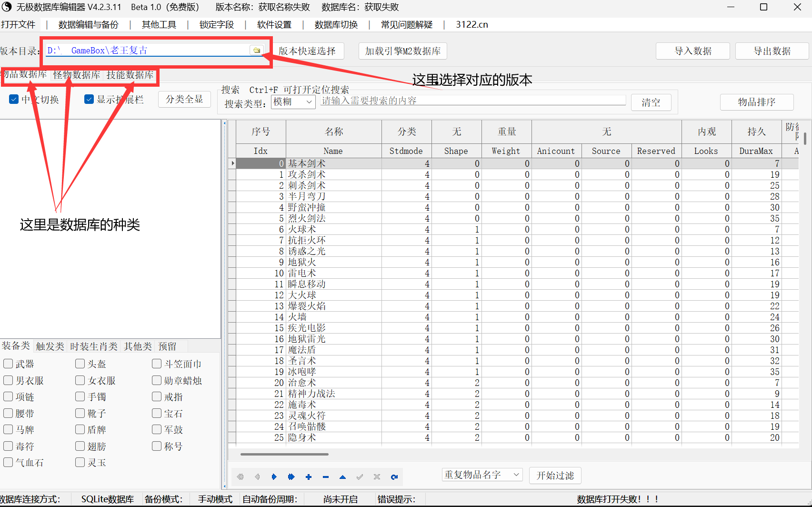The width and height of the screenshot is (812, 507).
Task: Click the search content input field
Action: coord(472,101)
